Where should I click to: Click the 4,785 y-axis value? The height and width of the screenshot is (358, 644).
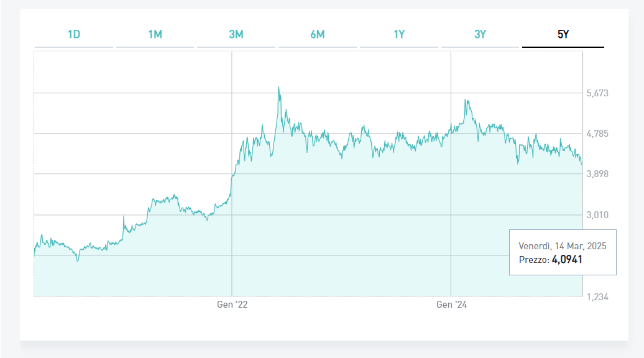pos(597,134)
